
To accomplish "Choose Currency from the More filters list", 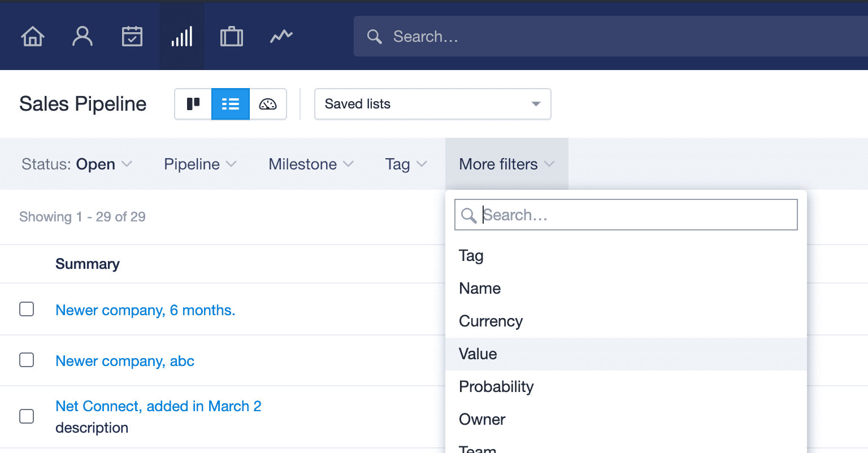I will pyautogui.click(x=626, y=321).
